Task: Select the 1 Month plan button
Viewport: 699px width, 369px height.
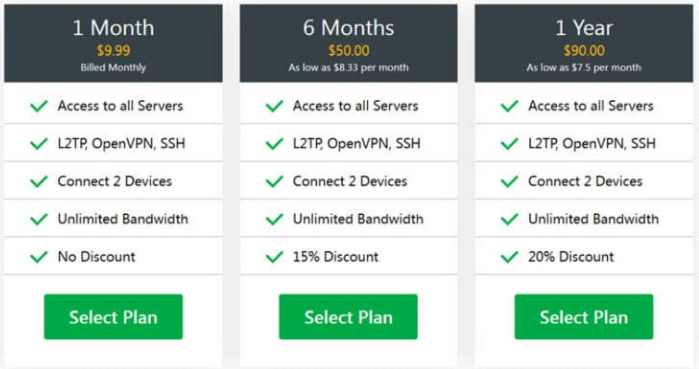Action: [x=113, y=316]
